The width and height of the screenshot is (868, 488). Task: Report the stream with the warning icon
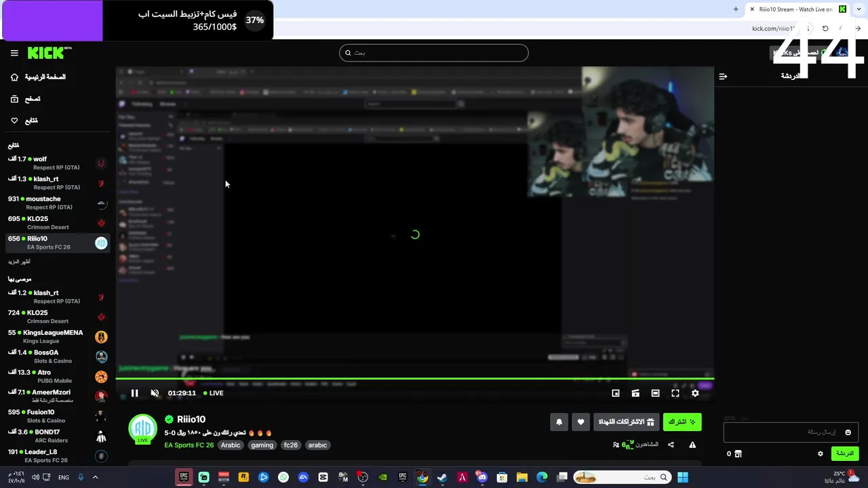click(692, 445)
